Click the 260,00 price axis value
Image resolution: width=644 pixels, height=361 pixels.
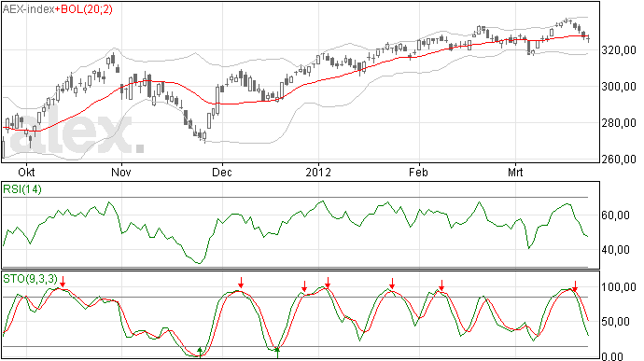[x=619, y=159]
